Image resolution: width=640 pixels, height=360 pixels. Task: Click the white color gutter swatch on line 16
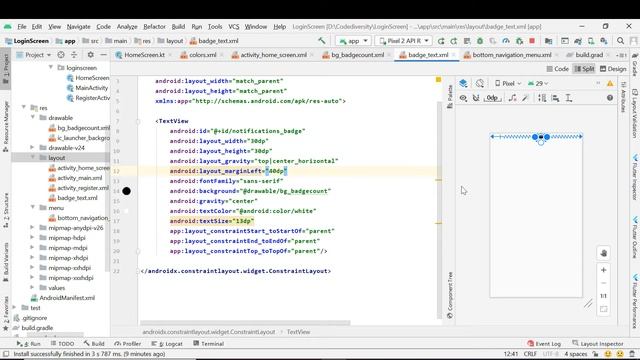tap(126, 211)
